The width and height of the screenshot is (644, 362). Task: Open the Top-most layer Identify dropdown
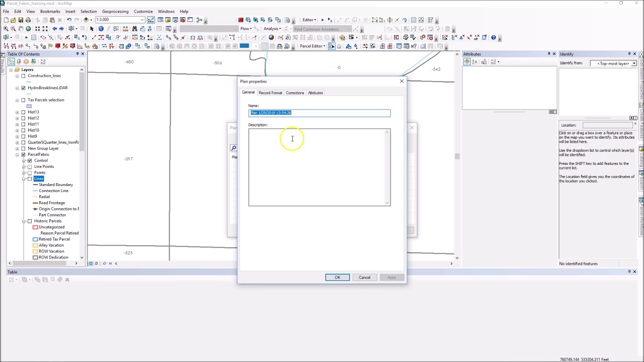pos(634,63)
